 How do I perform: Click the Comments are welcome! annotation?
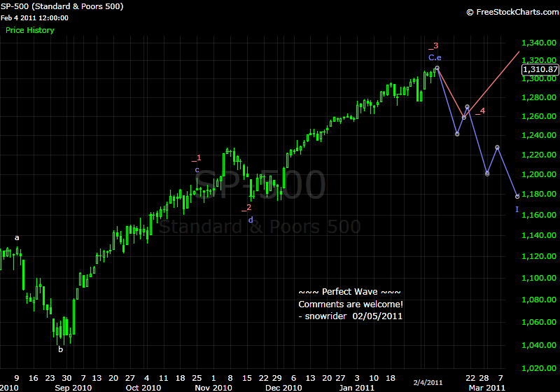pos(351,304)
